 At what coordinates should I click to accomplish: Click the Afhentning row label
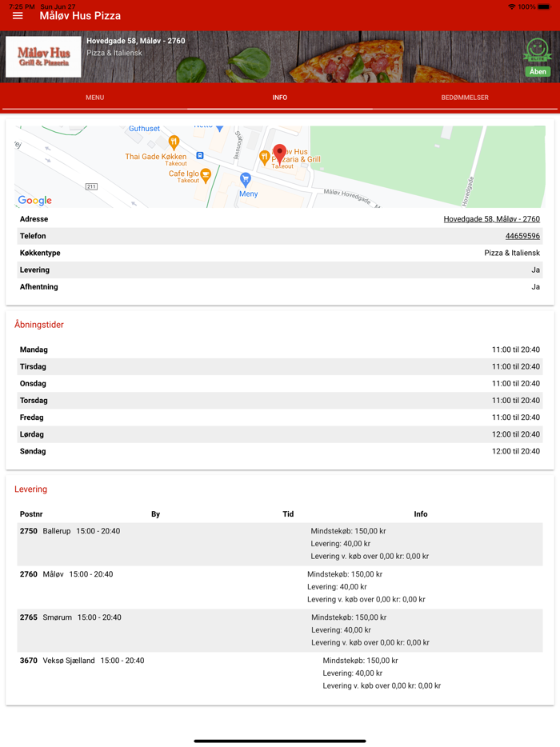(38, 287)
